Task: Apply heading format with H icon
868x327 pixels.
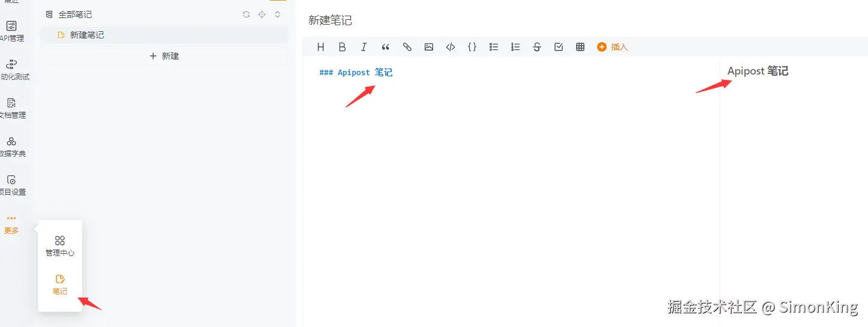Action: [x=321, y=47]
